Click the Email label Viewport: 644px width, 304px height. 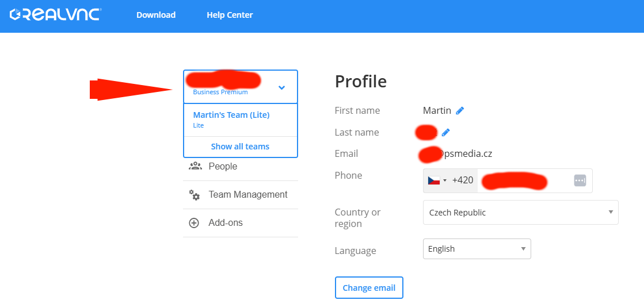click(x=346, y=153)
